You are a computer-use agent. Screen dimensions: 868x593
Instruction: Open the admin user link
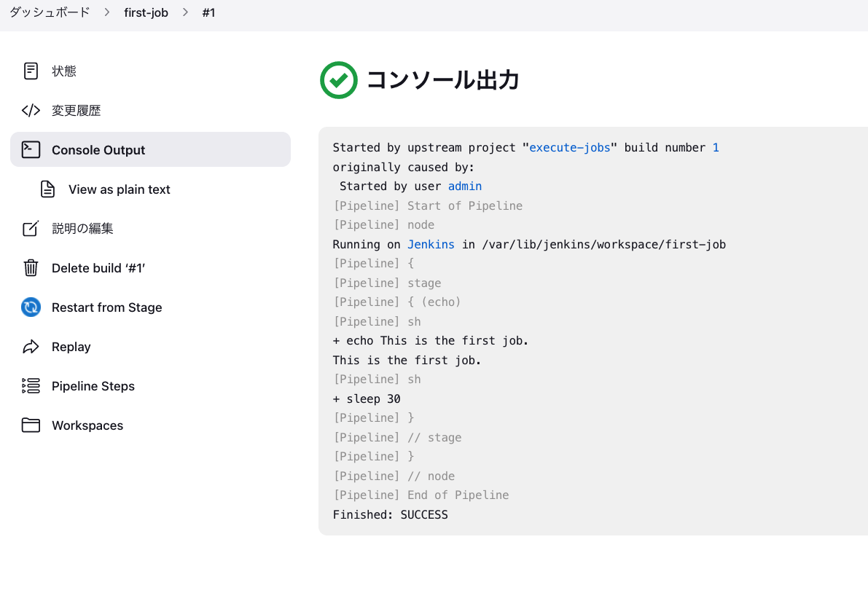click(464, 186)
